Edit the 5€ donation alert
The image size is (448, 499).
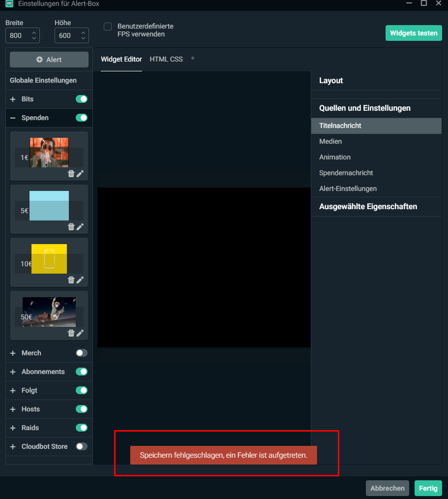point(80,227)
